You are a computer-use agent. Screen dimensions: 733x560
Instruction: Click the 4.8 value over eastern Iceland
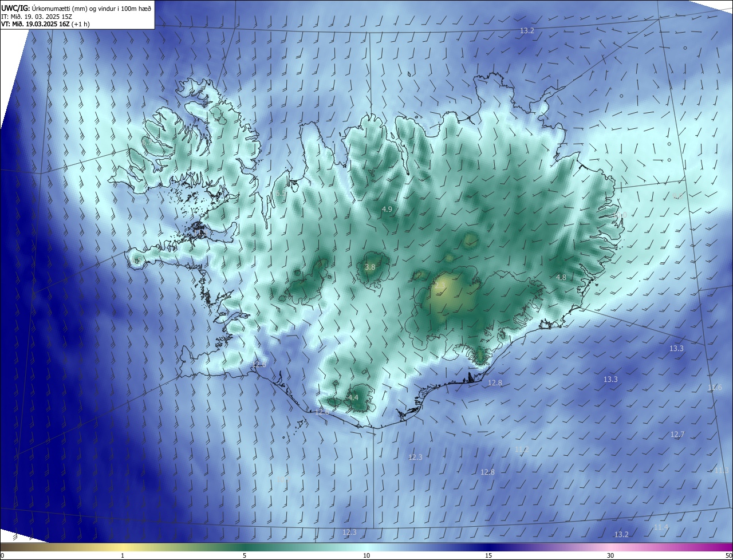[561, 278]
